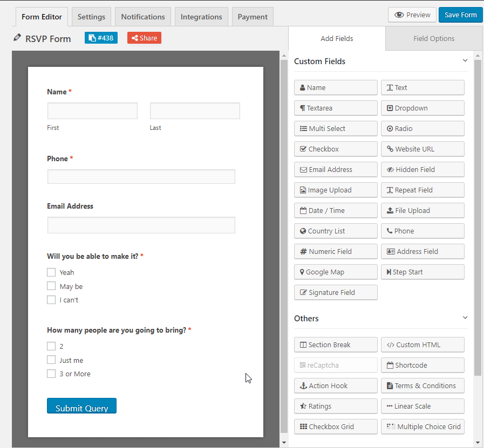This screenshot has width=484, height=448.
Task: Click the red Share button
Action: 144,38
